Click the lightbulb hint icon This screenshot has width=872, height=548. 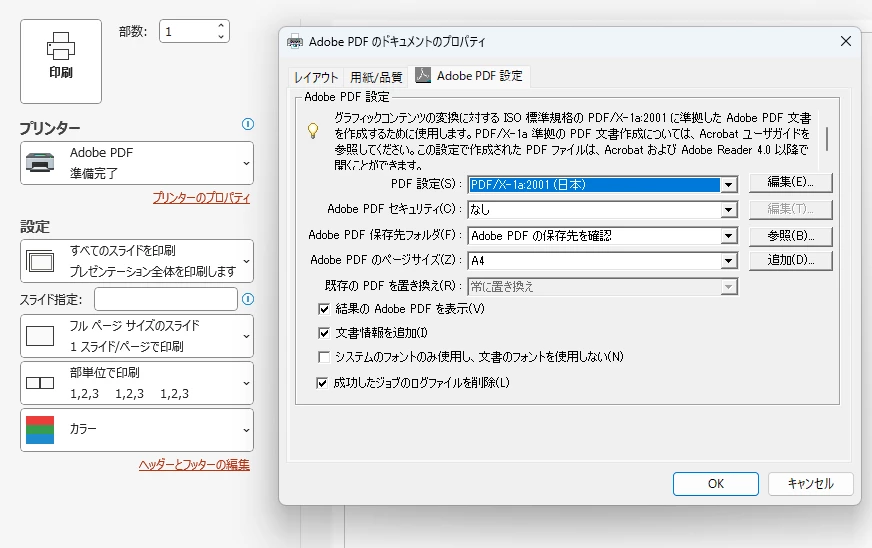(313, 131)
